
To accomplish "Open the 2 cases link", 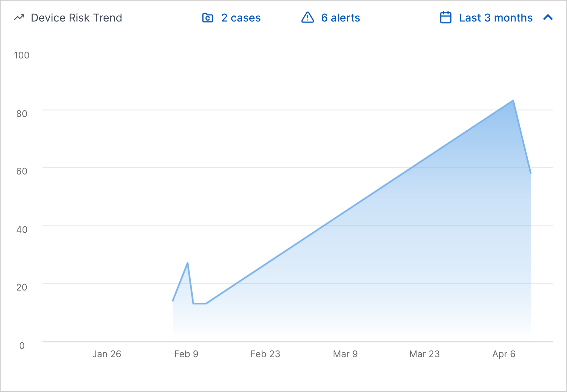I will pyautogui.click(x=240, y=18).
